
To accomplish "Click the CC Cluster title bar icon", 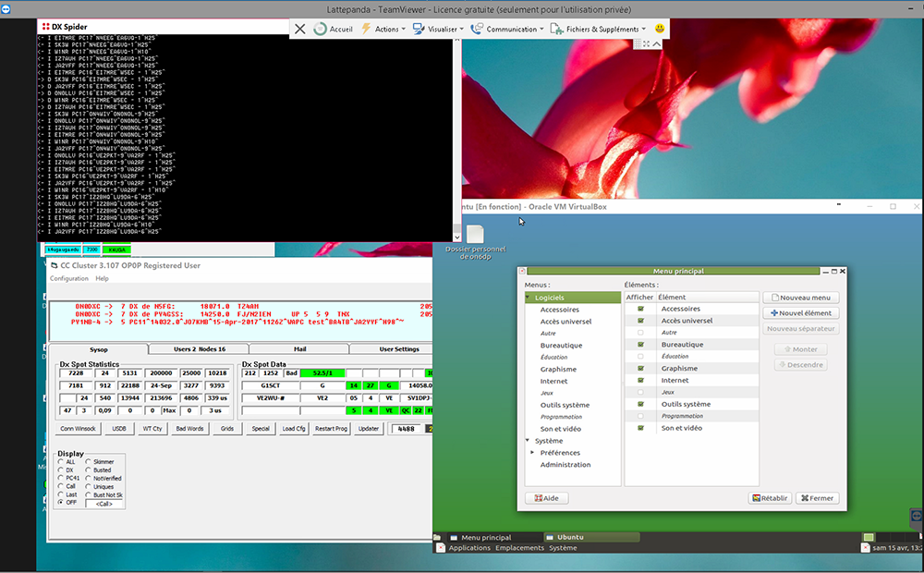I will pyautogui.click(x=55, y=265).
